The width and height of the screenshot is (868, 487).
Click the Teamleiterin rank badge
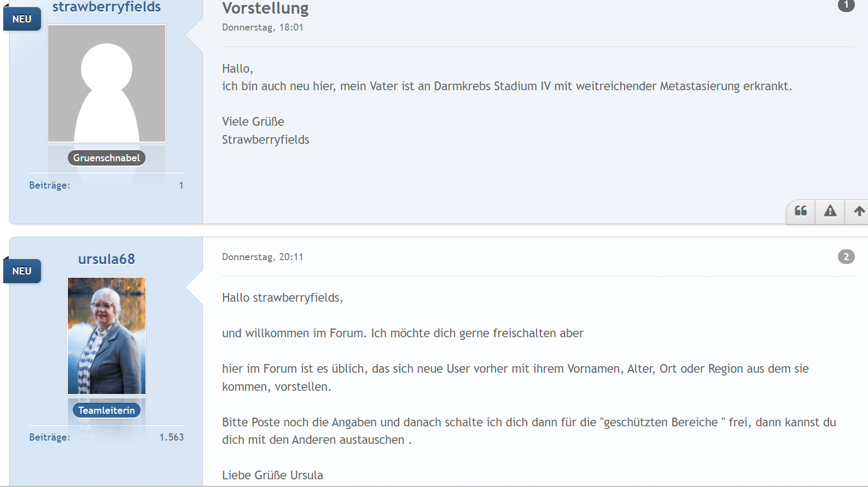click(x=107, y=410)
